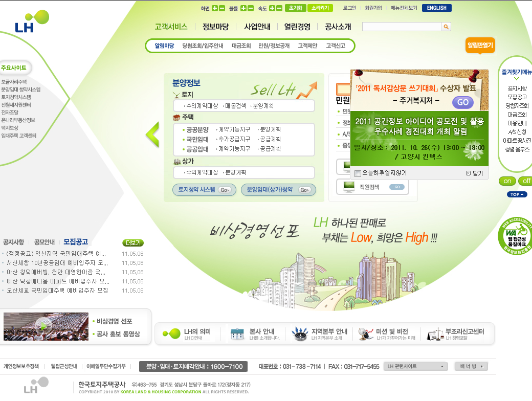This screenshot has width=532, height=401.
Task: Click the GO button next to 직원검색
Action: tap(397, 187)
